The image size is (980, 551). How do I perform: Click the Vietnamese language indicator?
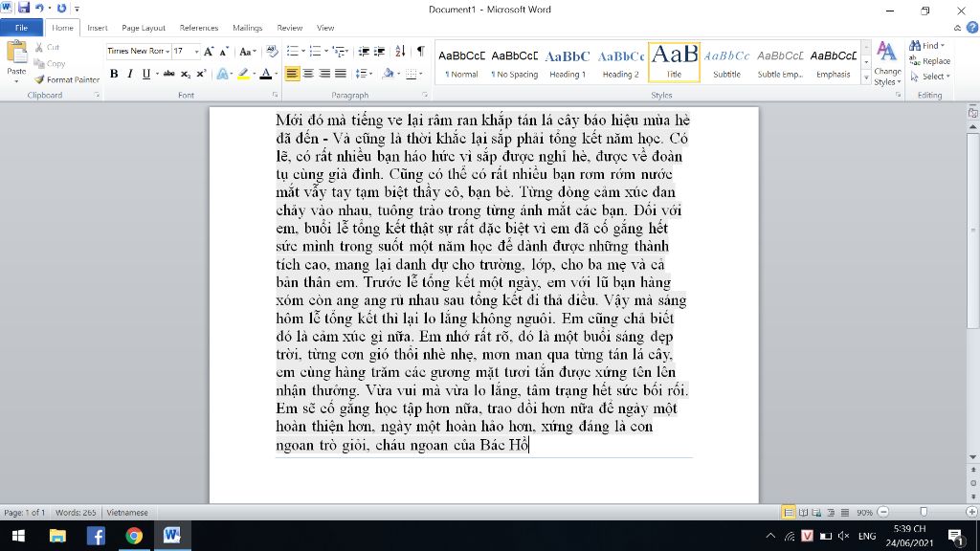pos(127,513)
